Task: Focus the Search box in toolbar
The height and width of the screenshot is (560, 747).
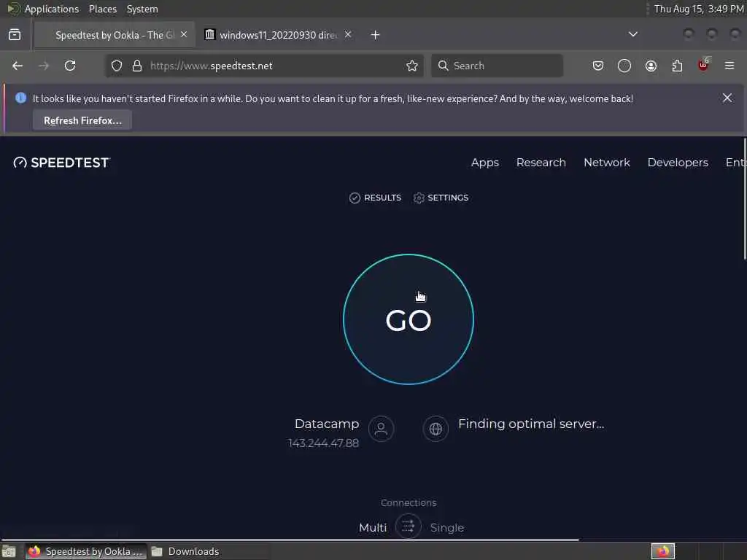Action: pyautogui.click(x=497, y=66)
